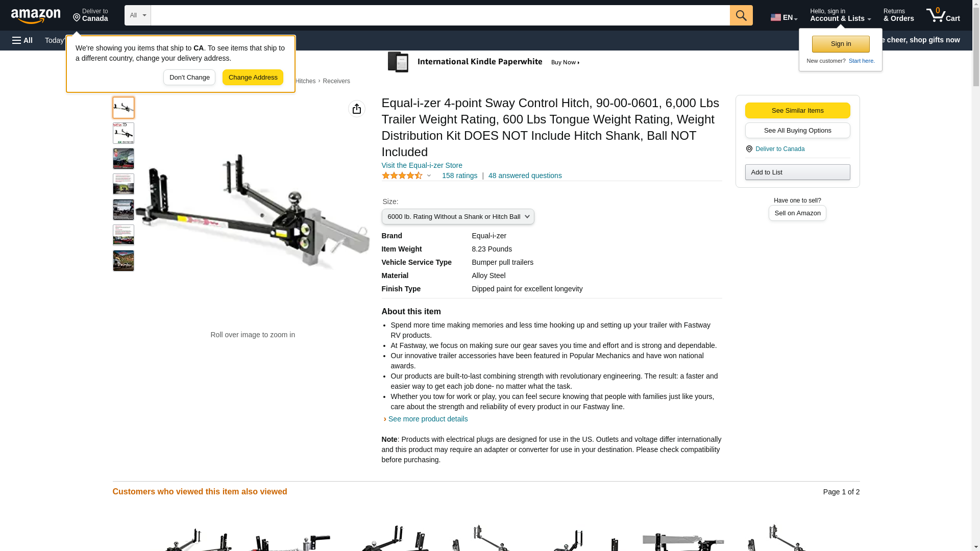Open Returns & Orders
The image size is (980, 551).
click(898, 15)
